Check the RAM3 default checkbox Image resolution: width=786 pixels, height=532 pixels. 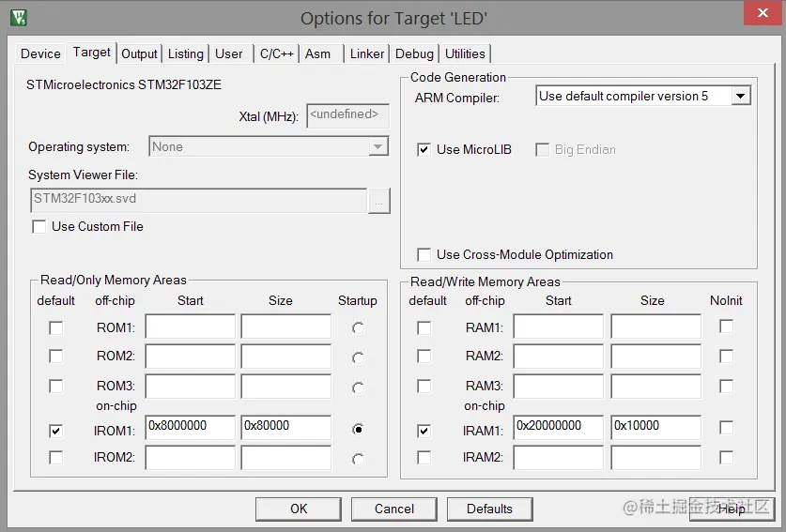click(x=424, y=387)
